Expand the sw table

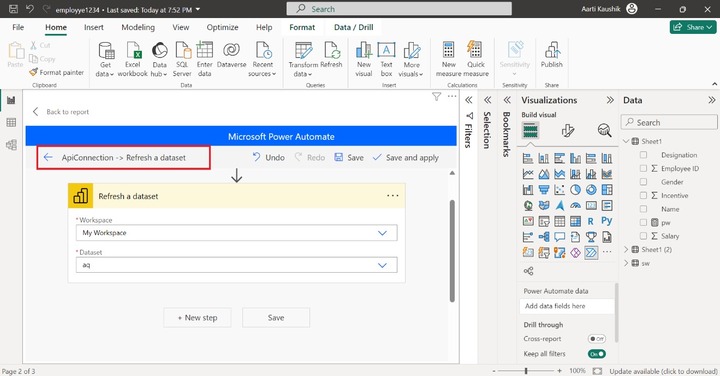click(x=626, y=264)
